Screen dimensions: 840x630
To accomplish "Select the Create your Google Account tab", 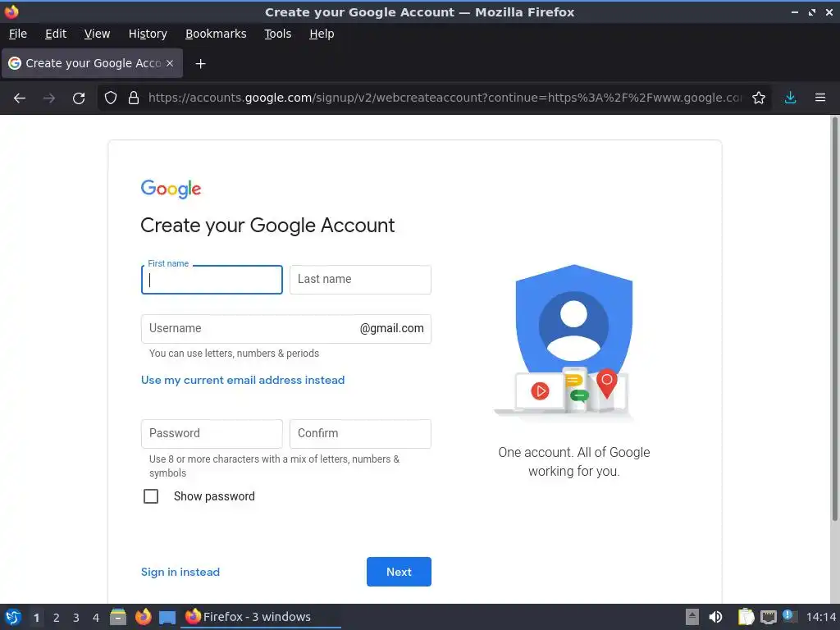I will tap(93, 63).
